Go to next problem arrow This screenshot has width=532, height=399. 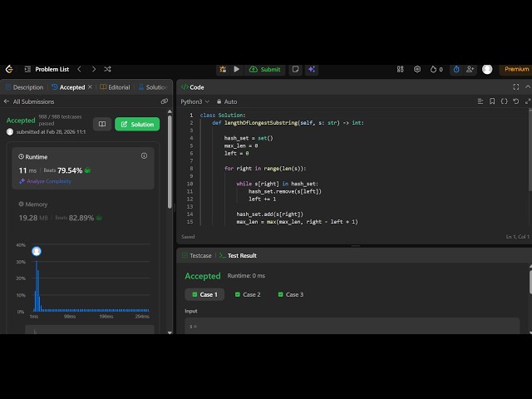tap(94, 69)
